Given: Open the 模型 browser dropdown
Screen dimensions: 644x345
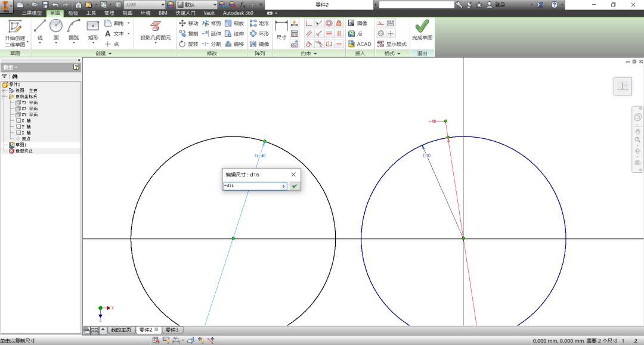Looking at the screenshot, I should pyautogui.click(x=11, y=67).
